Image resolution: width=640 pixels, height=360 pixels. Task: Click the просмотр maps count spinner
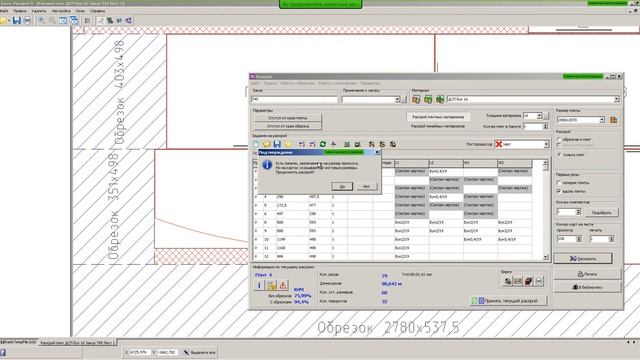(x=578, y=239)
